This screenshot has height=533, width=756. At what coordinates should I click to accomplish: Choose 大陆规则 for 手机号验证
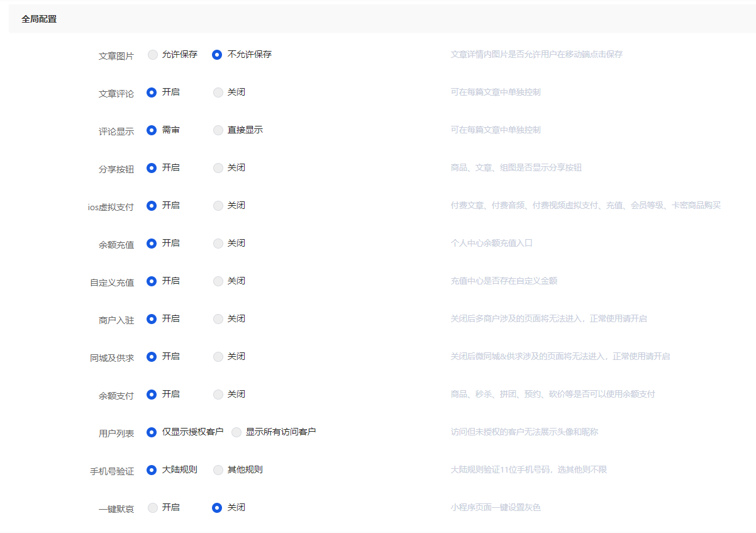(x=152, y=470)
